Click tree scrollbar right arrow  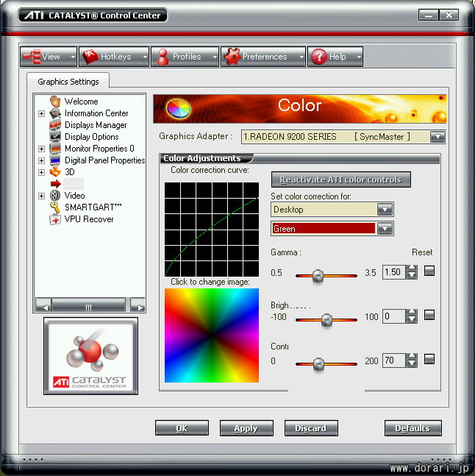[137, 305]
